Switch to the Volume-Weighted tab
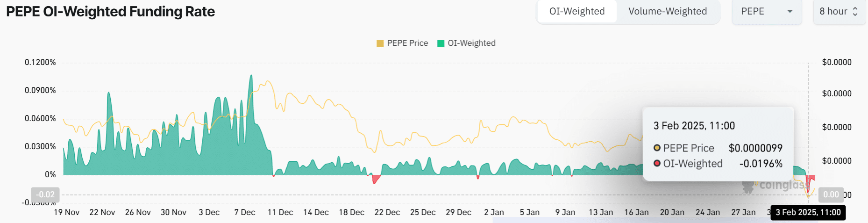The image size is (868, 223). [x=668, y=11]
